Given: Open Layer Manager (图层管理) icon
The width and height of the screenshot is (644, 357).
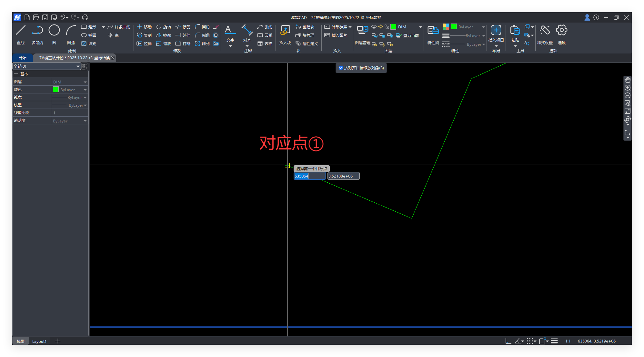Looking at the screenshot, I should (362, 31).
